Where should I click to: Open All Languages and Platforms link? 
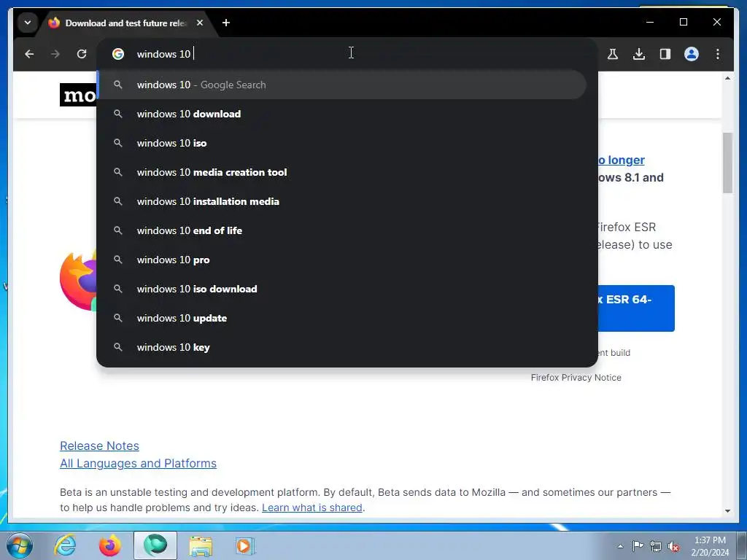tap(138, 463)
